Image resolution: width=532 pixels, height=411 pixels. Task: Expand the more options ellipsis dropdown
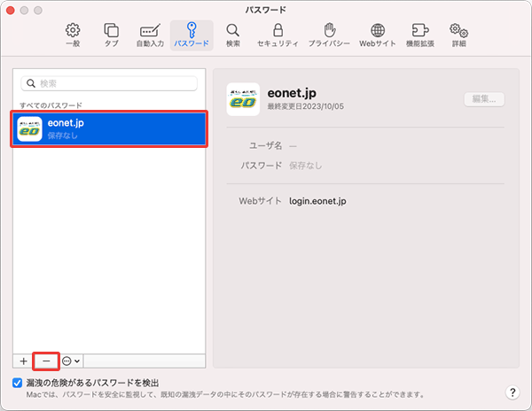coord(71,361)
